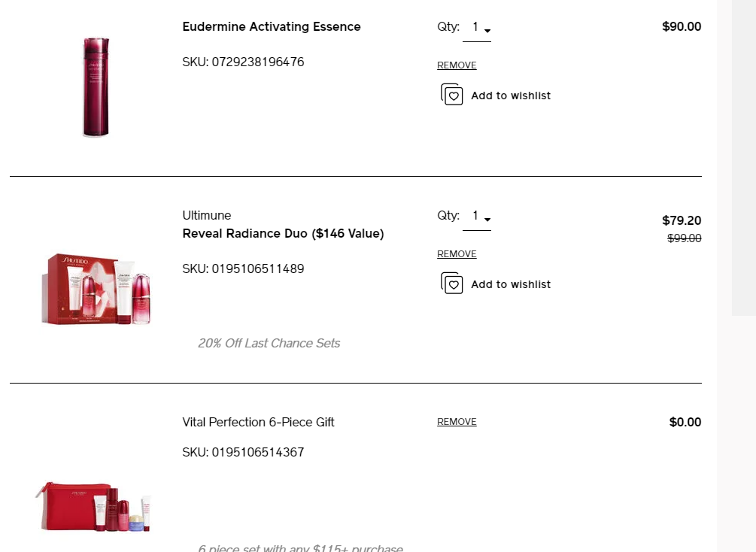Click the 20% Off Last Chance Sets promotion

tap(269, 343)
